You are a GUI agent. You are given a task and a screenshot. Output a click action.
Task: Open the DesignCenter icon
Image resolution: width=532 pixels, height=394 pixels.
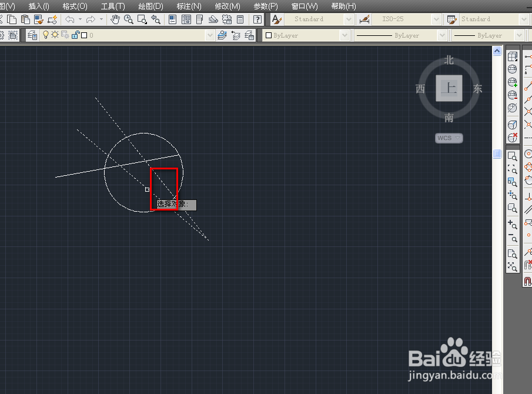(x=186, y=19)
